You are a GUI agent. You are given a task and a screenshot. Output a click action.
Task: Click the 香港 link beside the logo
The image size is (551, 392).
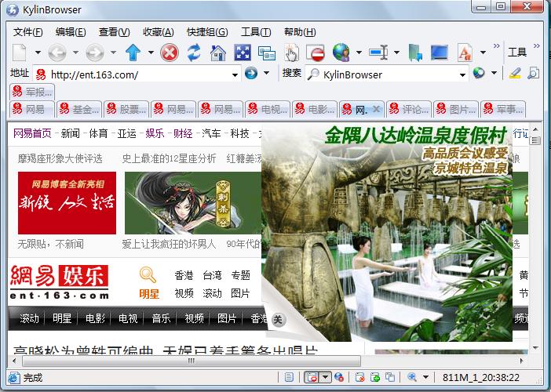[184, 275]
